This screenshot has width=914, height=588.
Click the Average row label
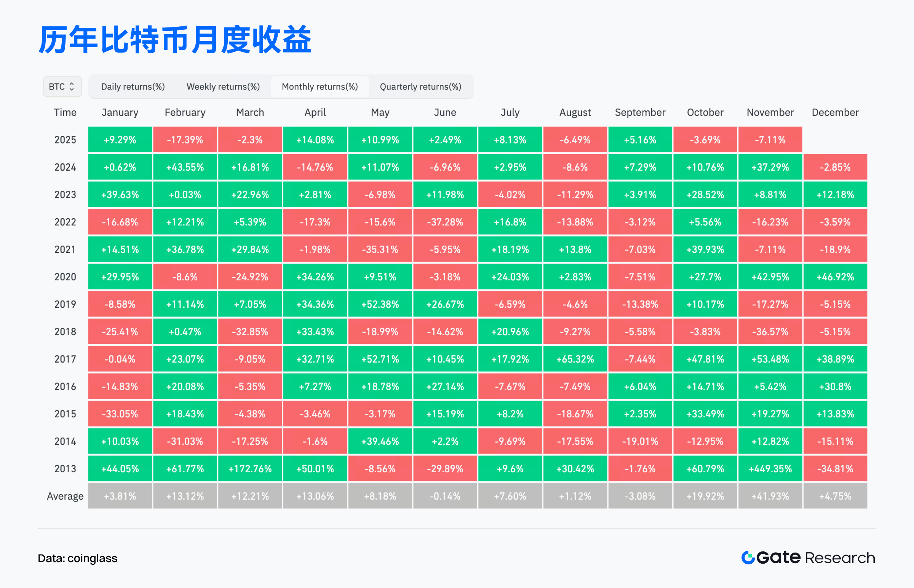65,496
